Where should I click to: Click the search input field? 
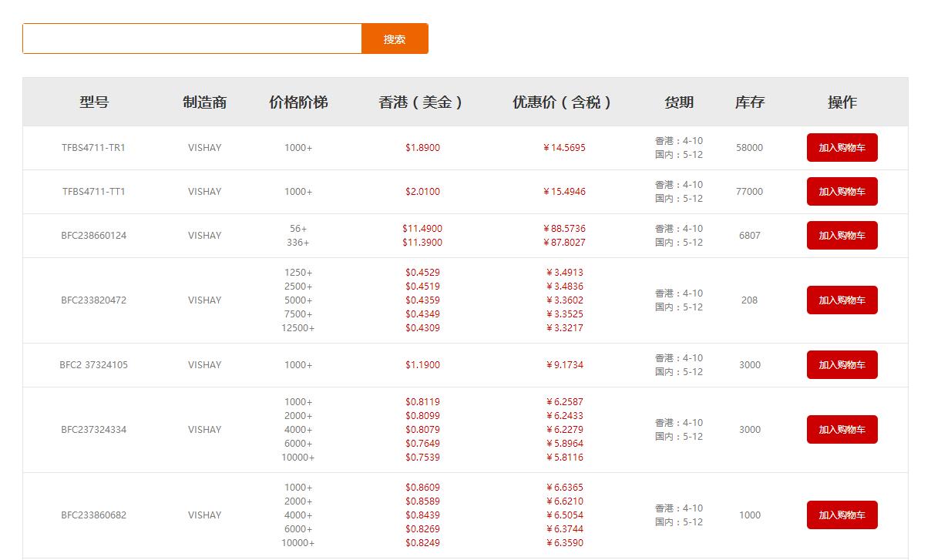[x=191, y=39]
